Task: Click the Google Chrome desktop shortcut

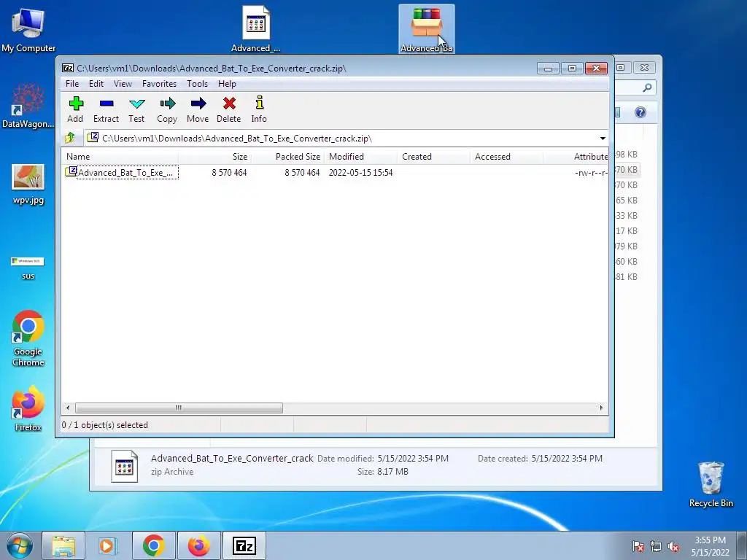Action: point(28,338)
